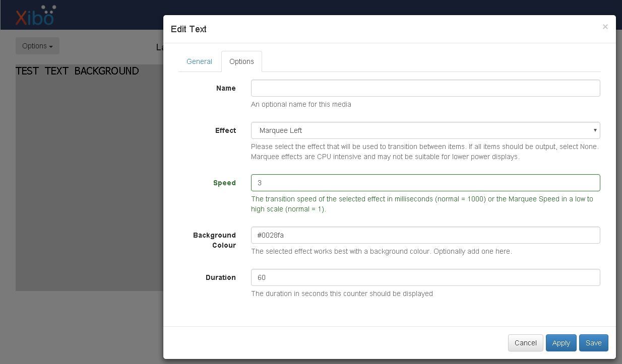The height and width of the screenshot is (364, 622).
Task: Open the Effect dropdown showing Marquee Left
Action: (425, 130)
